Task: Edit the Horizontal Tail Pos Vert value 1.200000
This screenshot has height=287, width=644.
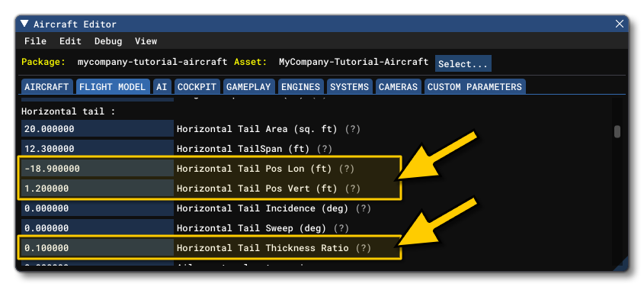Action: pyautogui.click(x=98, y=189)
